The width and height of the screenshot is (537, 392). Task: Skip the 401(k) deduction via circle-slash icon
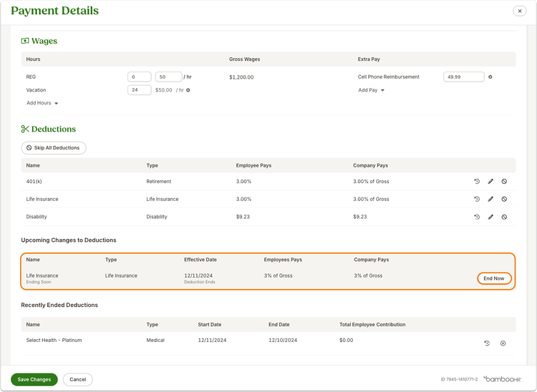point(504,181)
